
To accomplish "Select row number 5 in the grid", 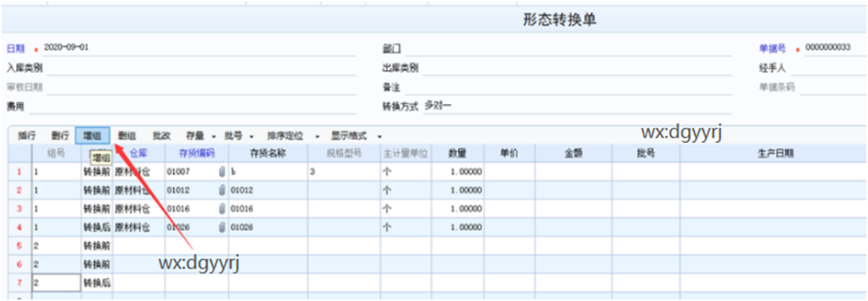I will (x=19, y=245).
